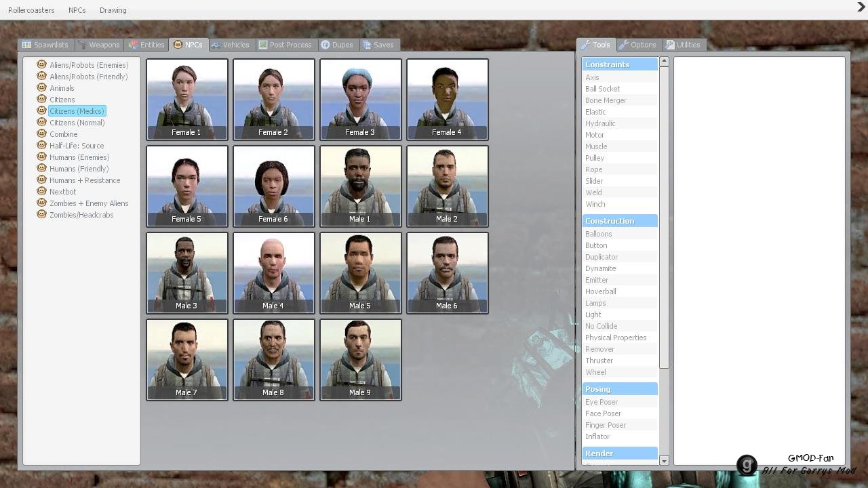Click the Aliens/Robots (Friendly) category icon
This screenshot has width=868, height=488.
click(41, 76)
